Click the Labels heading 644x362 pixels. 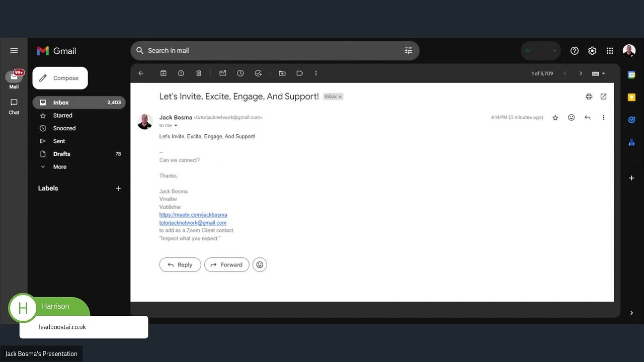point(48,189)
